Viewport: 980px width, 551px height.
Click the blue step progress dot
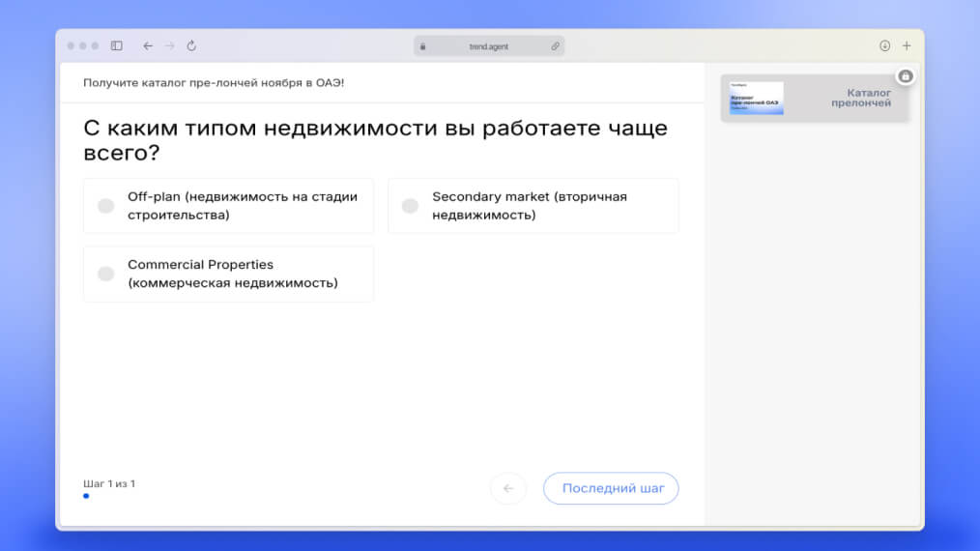(x=86, y=496)
